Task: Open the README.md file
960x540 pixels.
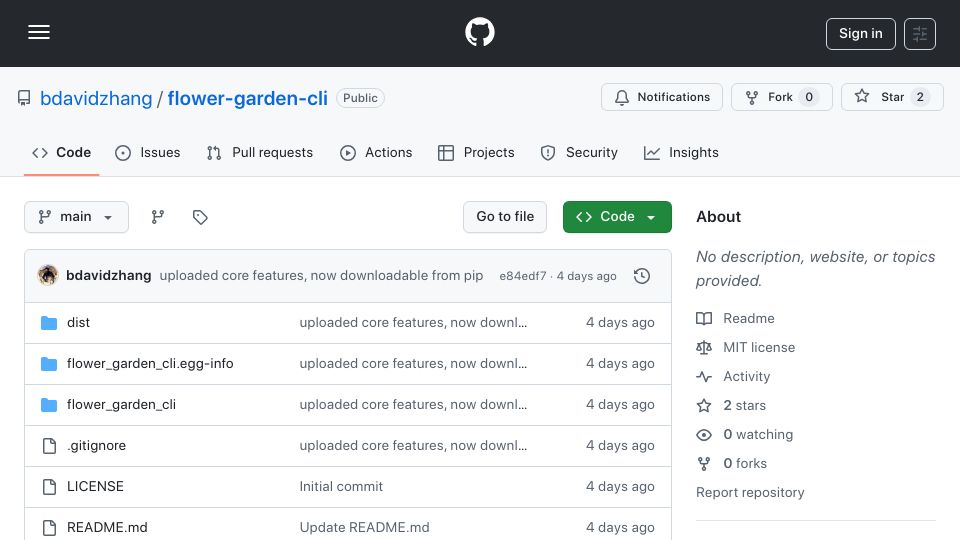Action: (107, 528)
